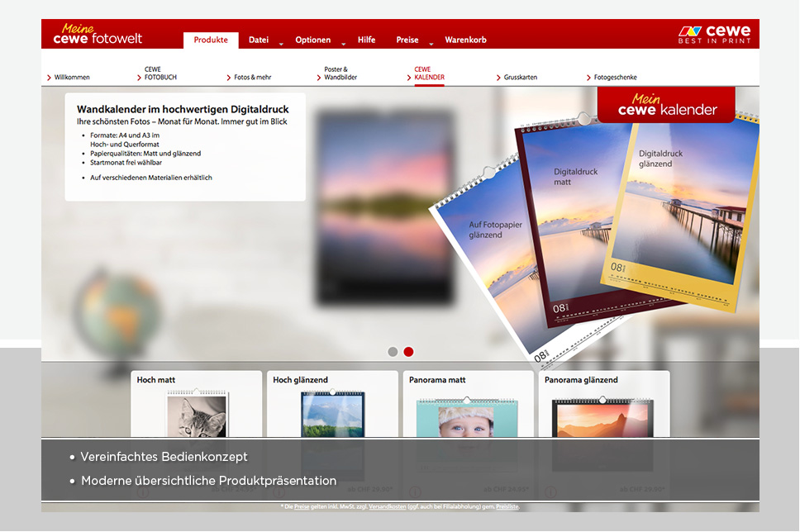Choose the Panorama glänzend calendar card
This screenshot has width=800, height=532.
(604, 404)
